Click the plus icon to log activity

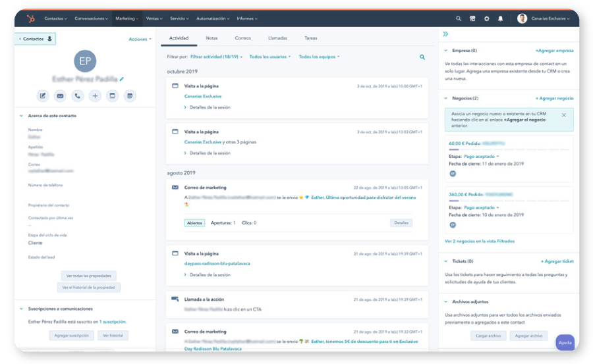(x=95, y=96)
